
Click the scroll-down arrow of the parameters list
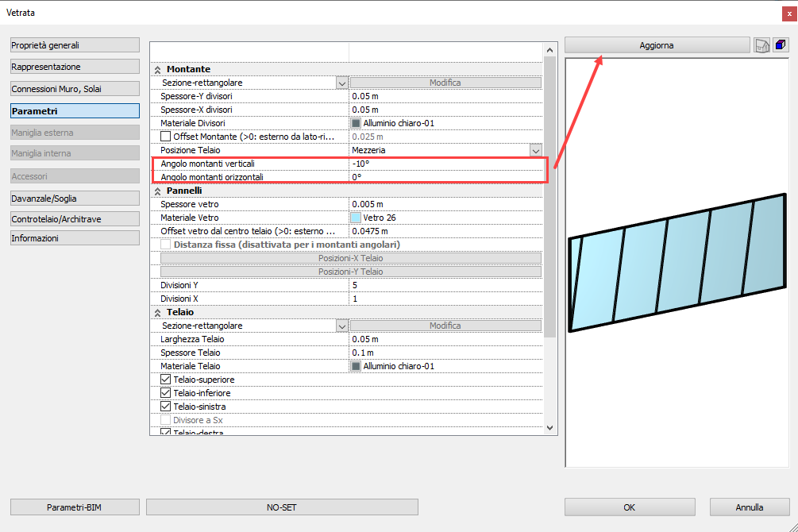click(x=549, y=428)
